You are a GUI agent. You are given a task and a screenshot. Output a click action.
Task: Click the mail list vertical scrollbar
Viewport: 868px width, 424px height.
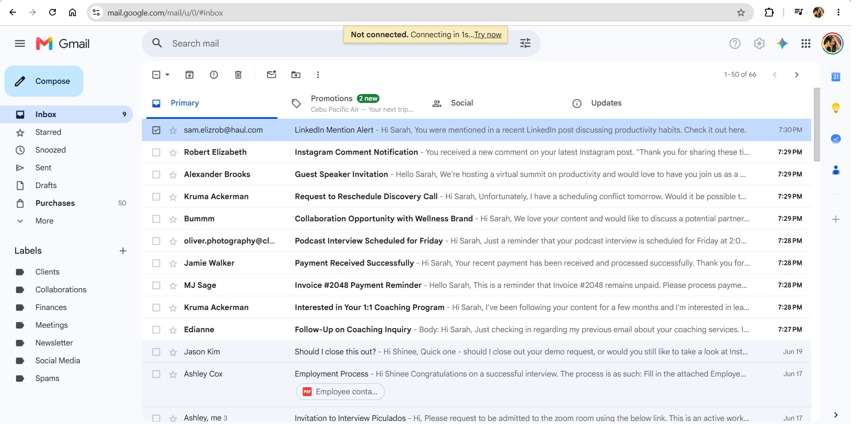817,125
